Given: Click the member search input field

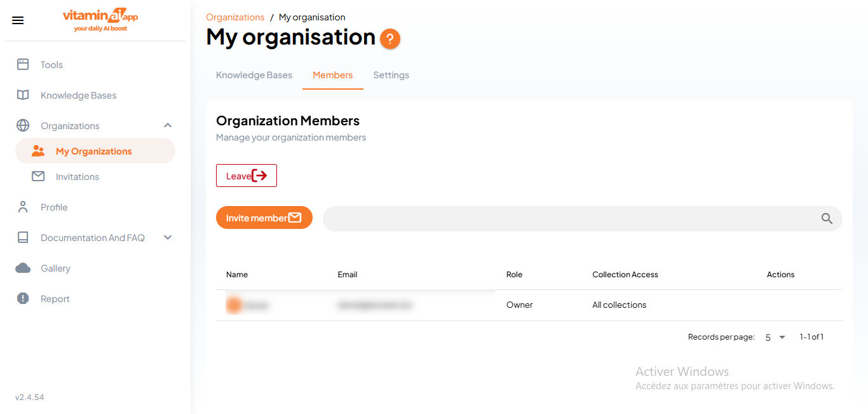Looking at the screenshot, I should point(572,218).
